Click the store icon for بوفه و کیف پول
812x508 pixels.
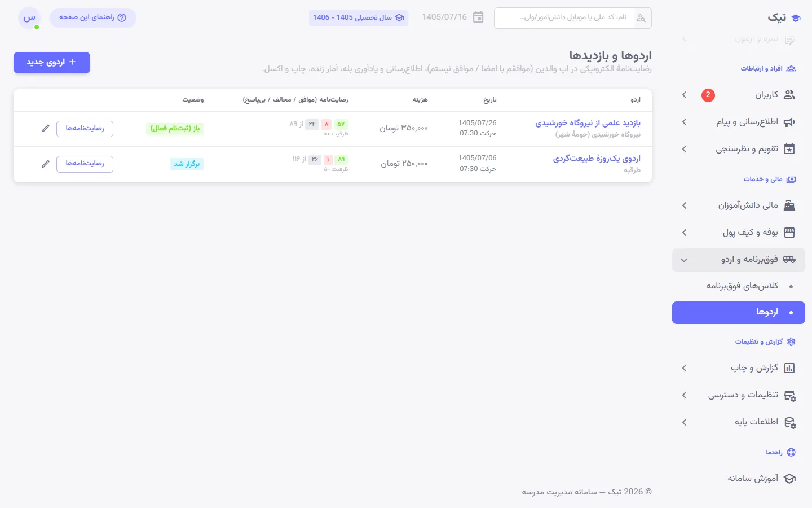coord(789,233)
